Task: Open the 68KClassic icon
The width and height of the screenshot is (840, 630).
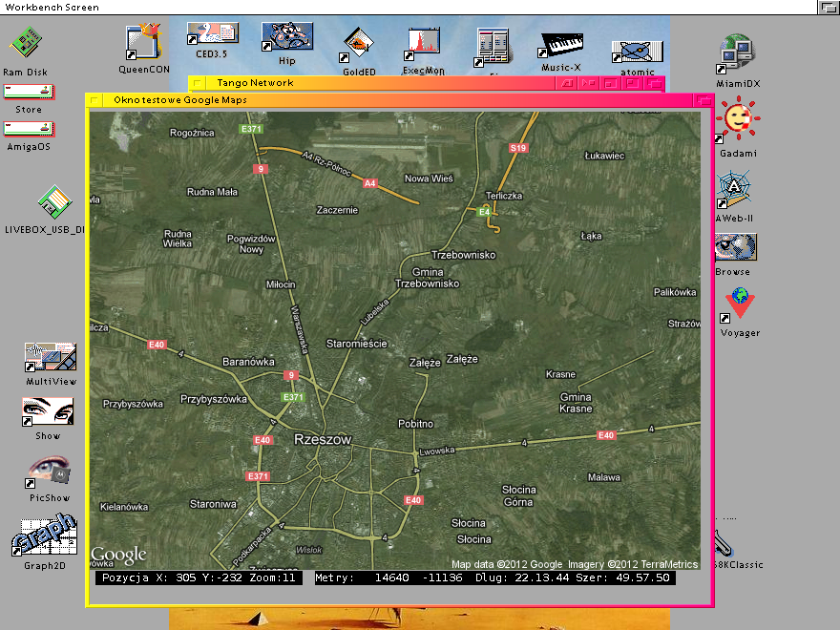Action: (723, 542)
